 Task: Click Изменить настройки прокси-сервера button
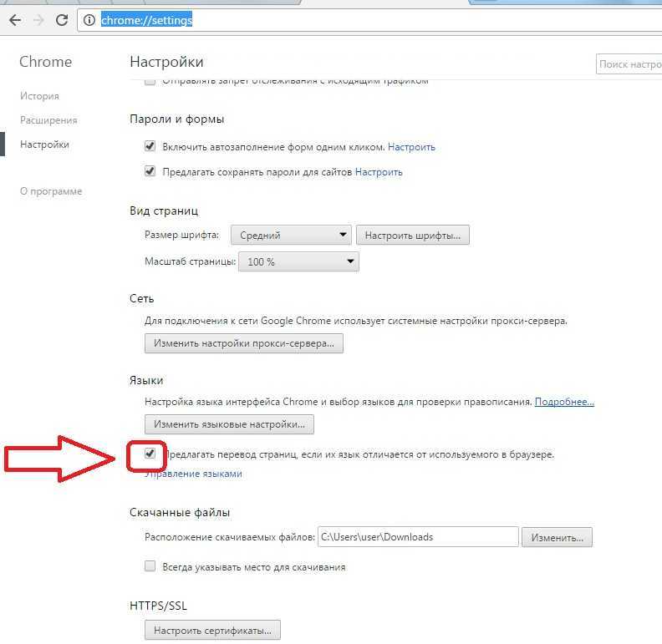pyautogui.click(x=243, y=343)
